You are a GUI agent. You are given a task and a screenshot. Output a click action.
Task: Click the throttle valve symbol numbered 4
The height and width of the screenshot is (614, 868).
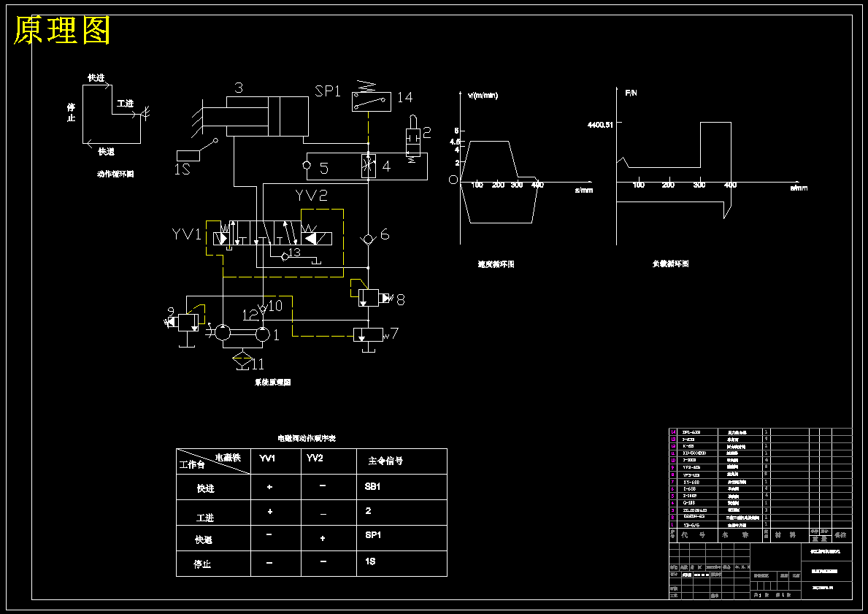coord(369,166)
